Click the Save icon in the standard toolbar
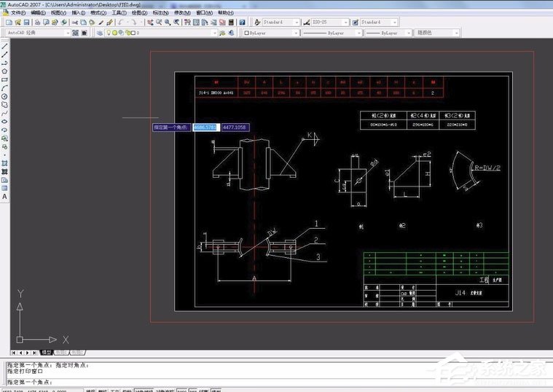This screenshot has height=392, width=553. tap(25, 23)
